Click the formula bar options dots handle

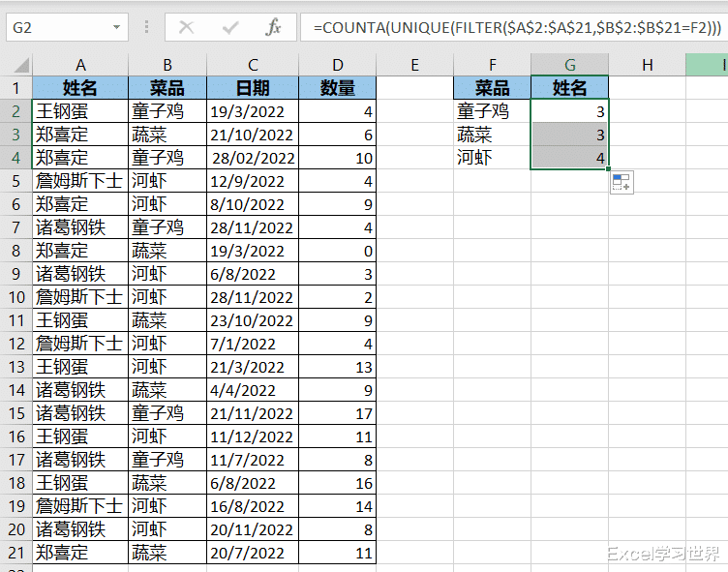(147, 27)
